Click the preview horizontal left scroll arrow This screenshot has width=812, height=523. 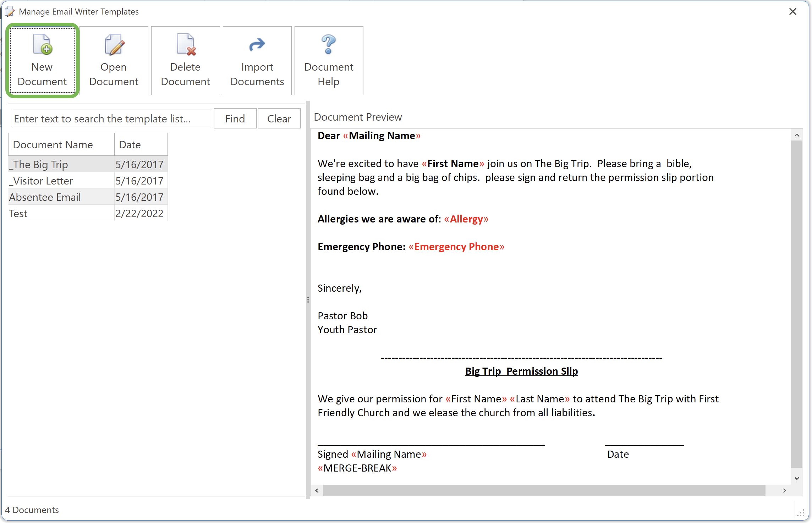(316, 490)
